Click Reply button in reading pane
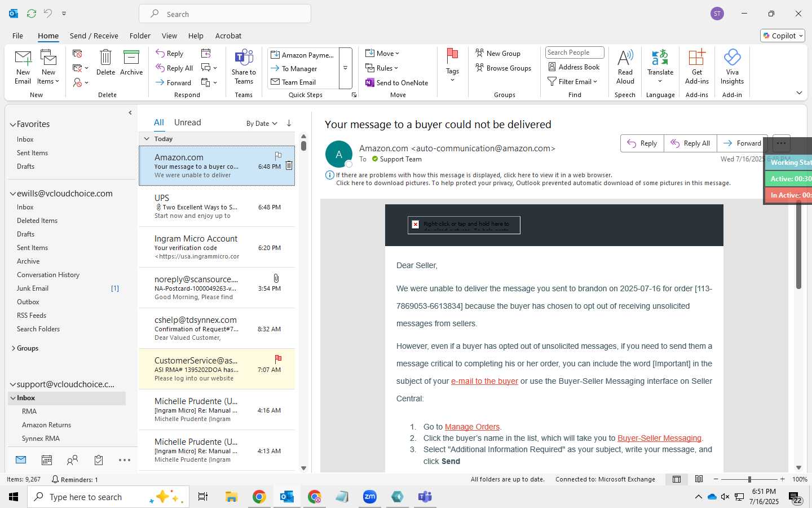The width and height of the screenshot is (812, 508). click(642, 143)
